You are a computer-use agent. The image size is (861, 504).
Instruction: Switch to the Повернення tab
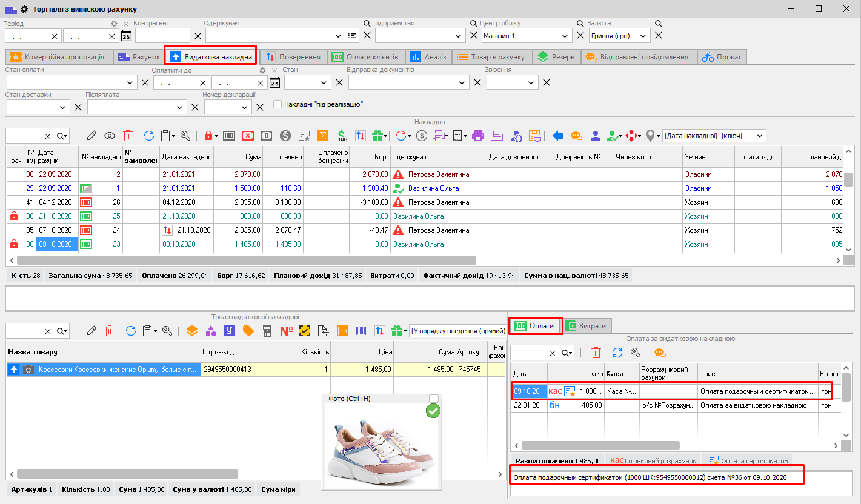293,57
